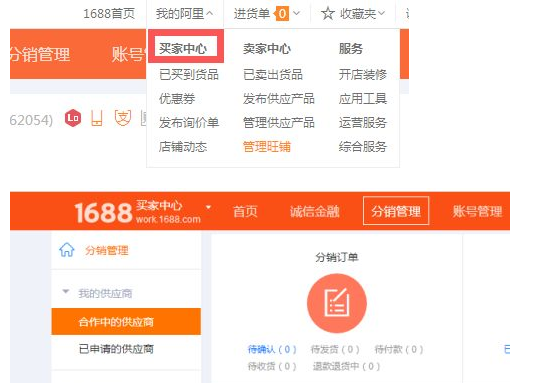Open 优惠券 menu entry

(x=177, y=98)
